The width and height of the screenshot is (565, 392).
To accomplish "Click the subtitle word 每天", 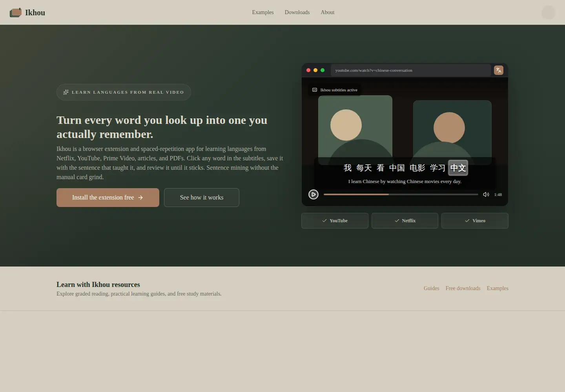I will [364, 168].
